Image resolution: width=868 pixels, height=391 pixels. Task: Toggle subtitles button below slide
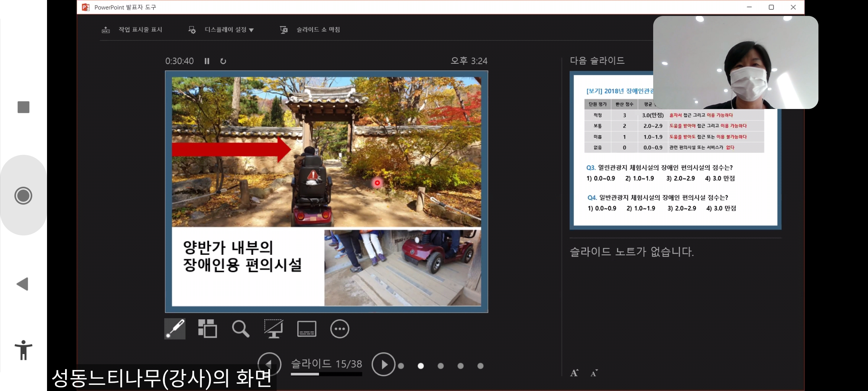pyautogui.click(x=307, y=329)
